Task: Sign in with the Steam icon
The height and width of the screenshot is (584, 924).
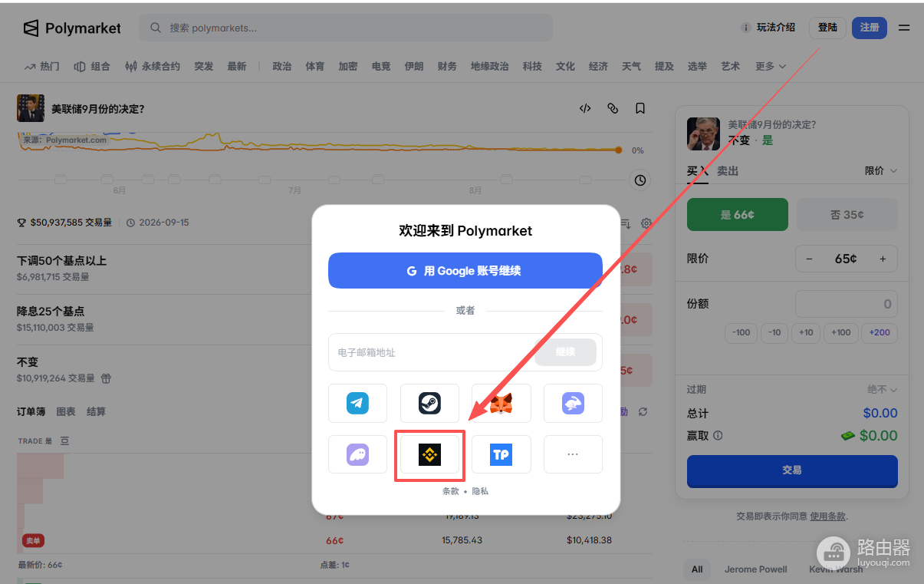Action: pos(429,403)
